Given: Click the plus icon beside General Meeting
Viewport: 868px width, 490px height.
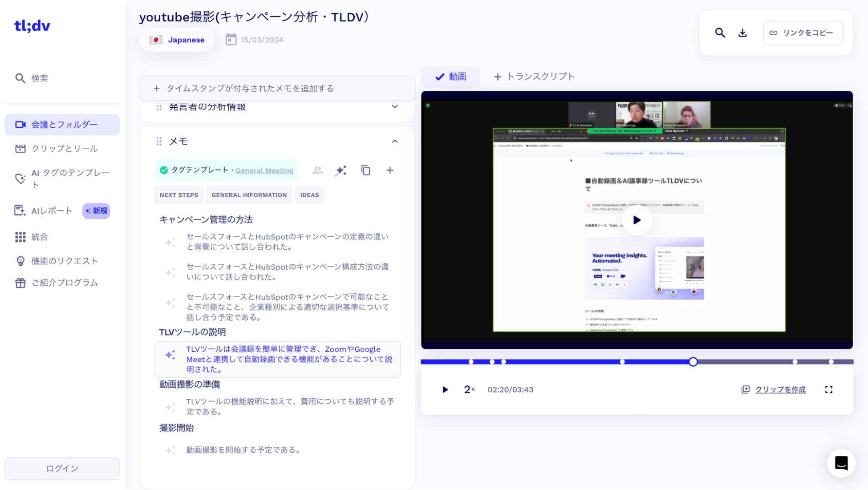Looking at the screenshot, I should click(389, 170).
